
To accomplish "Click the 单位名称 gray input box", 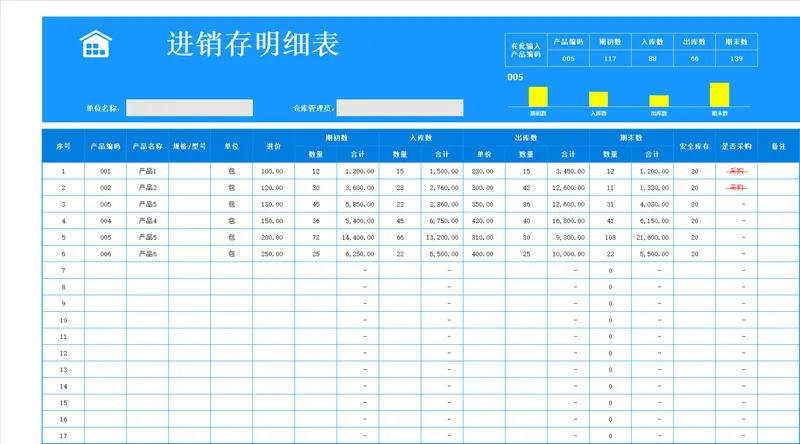I will (189, 108).
